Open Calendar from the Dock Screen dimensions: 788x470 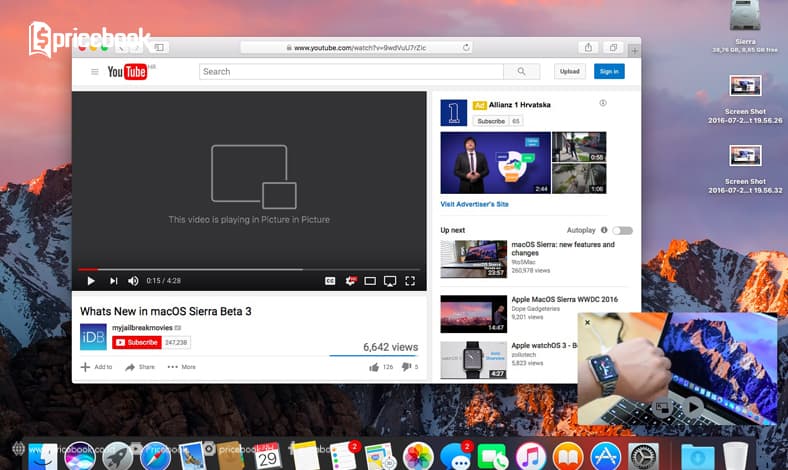[268, 456]
